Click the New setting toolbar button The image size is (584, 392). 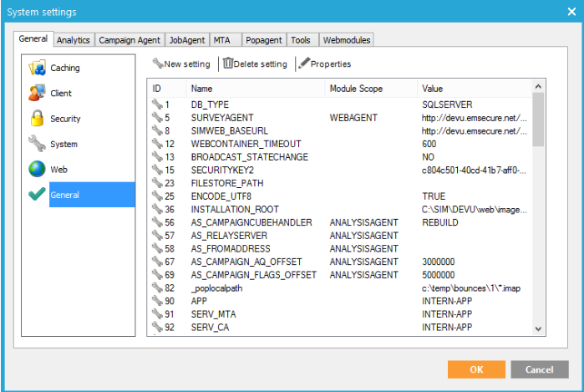(181, 64)
